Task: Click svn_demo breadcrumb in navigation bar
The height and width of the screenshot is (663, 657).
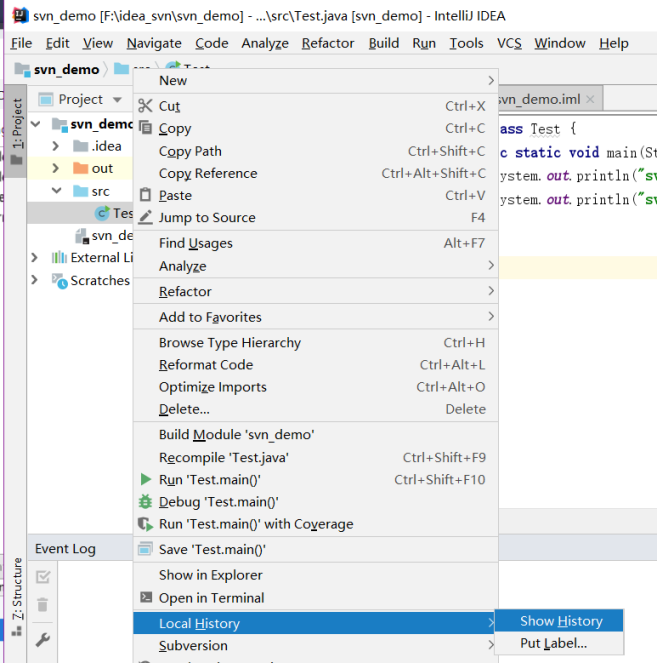Action: pyautogui.click(x=66, y=69)
